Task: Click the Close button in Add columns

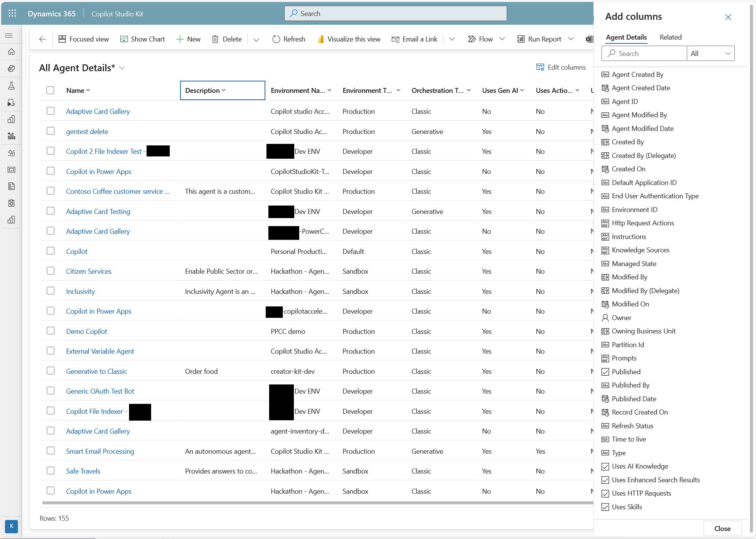Action: point(722,528)
